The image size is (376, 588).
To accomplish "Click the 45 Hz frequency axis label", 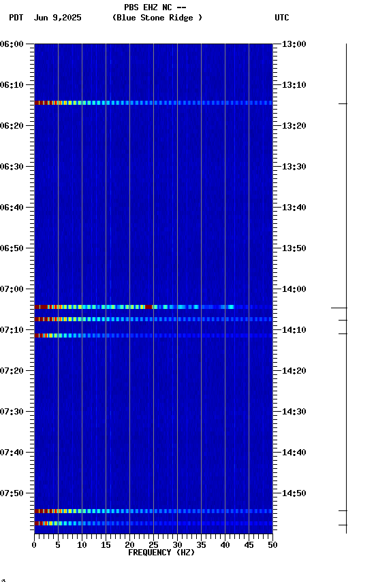I will point(249,545).
